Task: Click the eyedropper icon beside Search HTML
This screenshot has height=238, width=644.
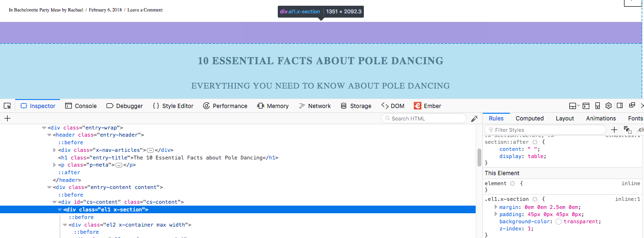Action: pos(474,119)
